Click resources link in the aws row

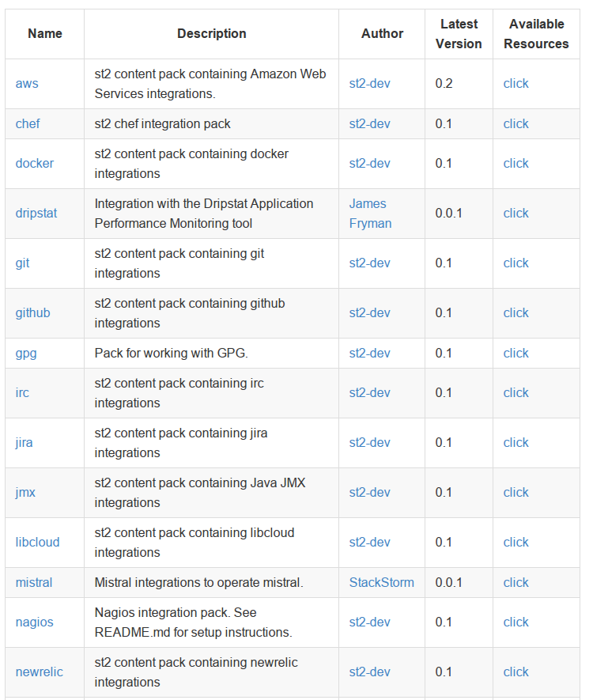tap(516, 84)
